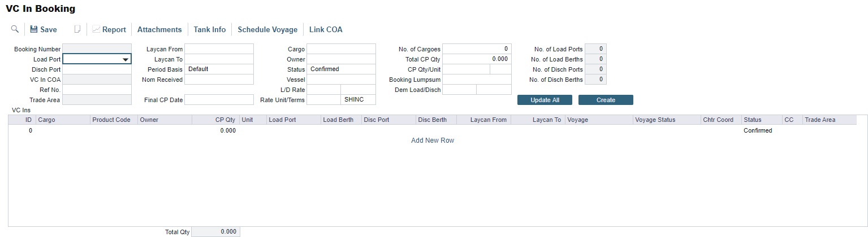Image resolution: width=868 pixels, height=237 pixels.
Task: Click the Voyage Status column header
Action: (x=655, y=120)
